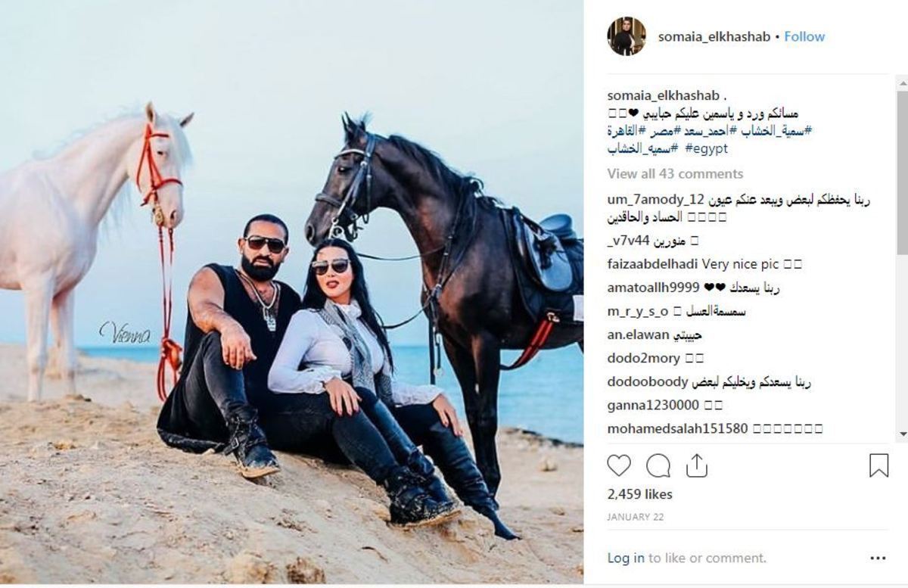The image size is (908, 588).
Task: Click comments scrollbar down arrow
Action: [902, 434]
